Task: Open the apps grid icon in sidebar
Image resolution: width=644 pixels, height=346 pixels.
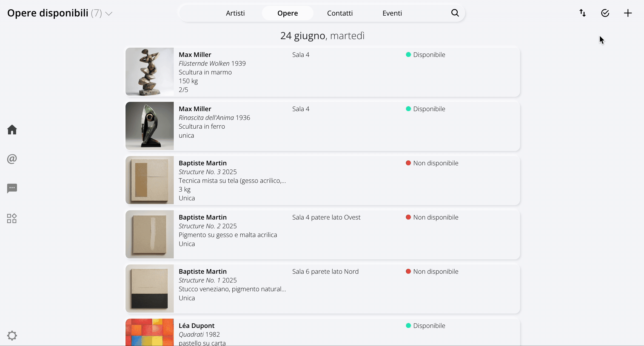Action: (12, 218)
